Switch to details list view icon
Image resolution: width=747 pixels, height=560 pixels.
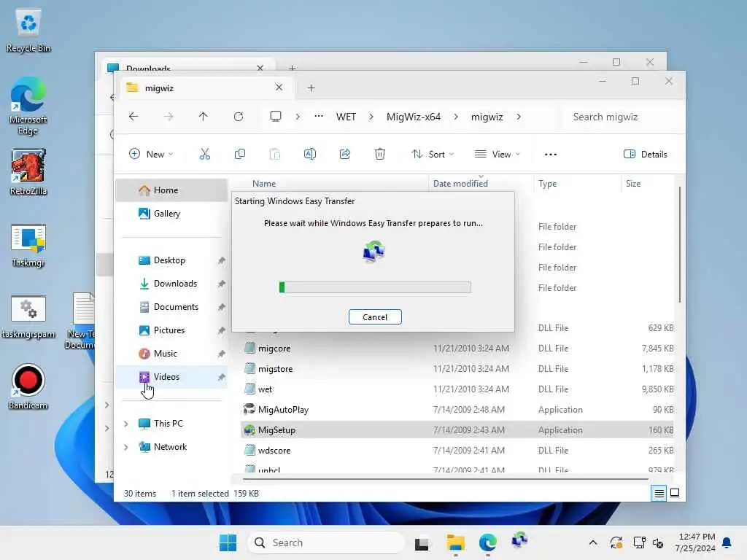point(659,494)
